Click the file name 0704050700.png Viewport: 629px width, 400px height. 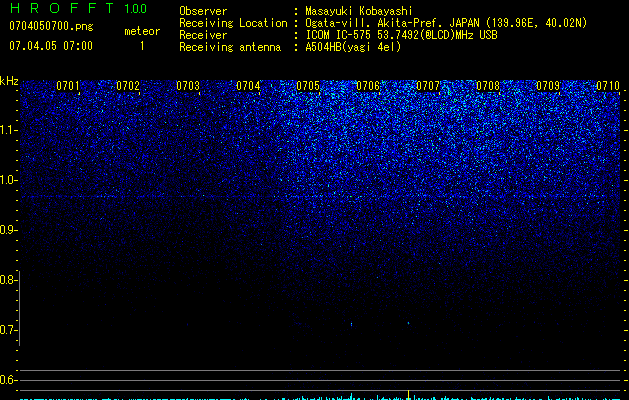click(51, 26)
